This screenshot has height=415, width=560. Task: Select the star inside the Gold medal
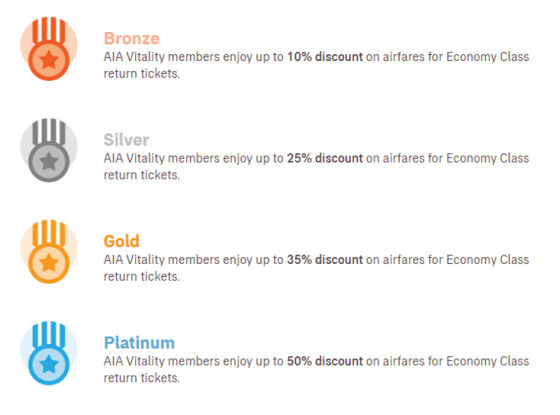click(x=49, y=263)
